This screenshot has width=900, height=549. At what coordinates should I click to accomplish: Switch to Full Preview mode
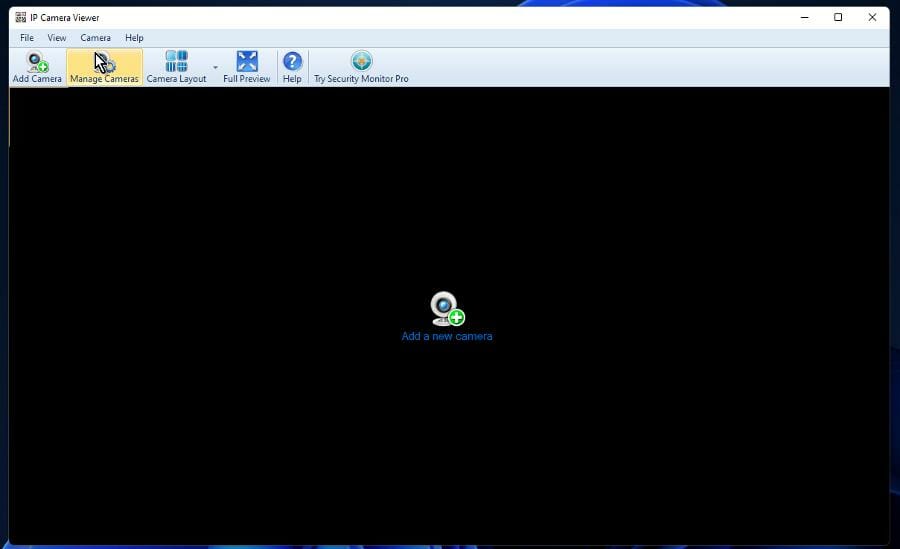pyautogui.click(x=247, y=62)
